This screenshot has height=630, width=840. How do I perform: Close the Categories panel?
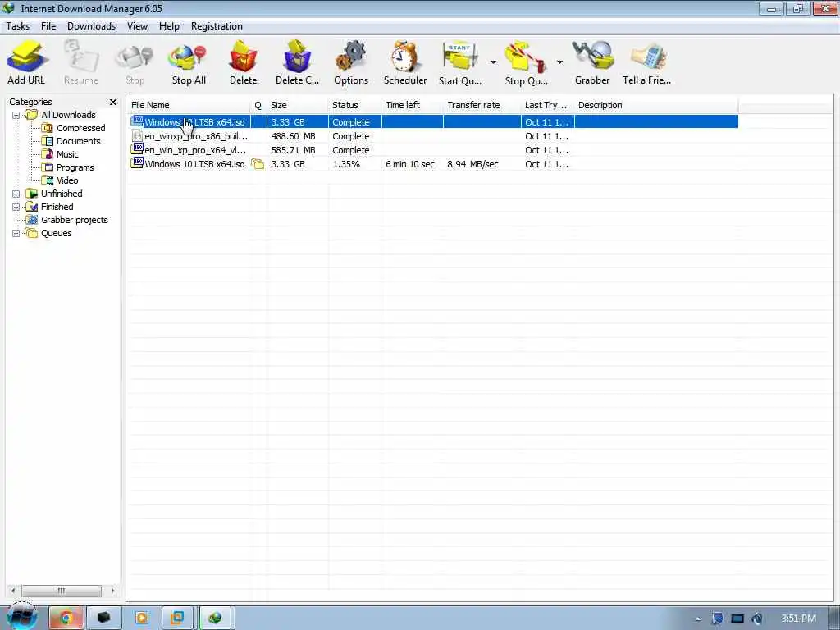(x=113, y=102)
